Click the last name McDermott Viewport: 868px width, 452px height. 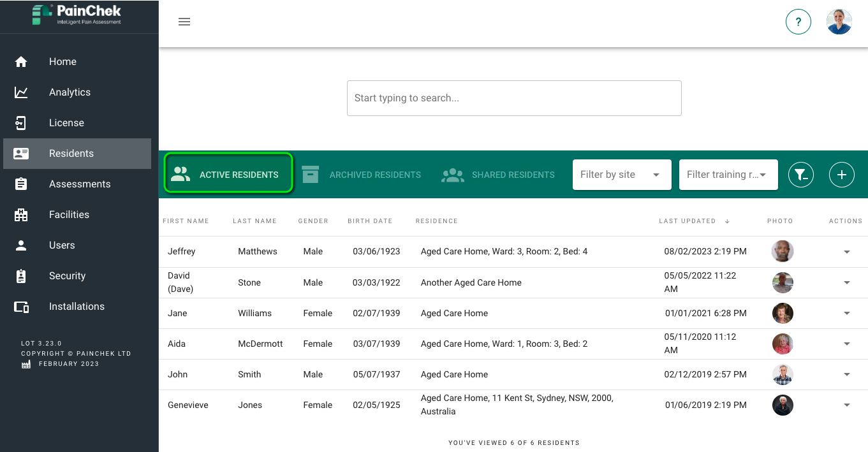tap(260, 344)
